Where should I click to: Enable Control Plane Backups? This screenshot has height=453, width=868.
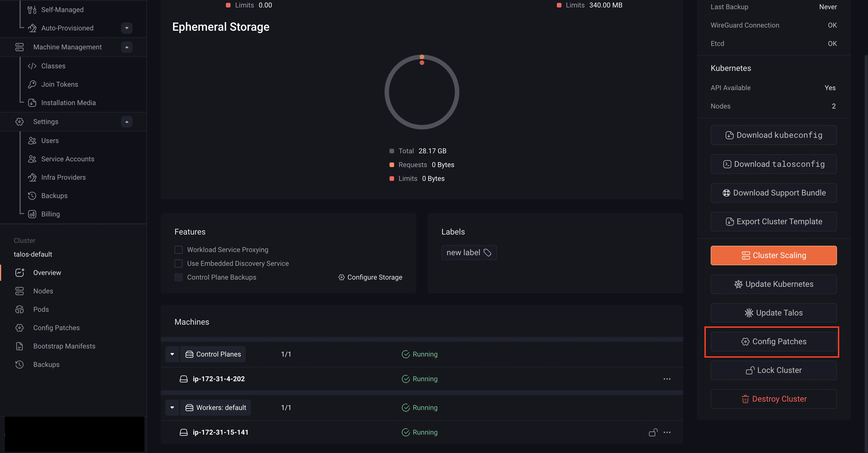tap(179, 277)
